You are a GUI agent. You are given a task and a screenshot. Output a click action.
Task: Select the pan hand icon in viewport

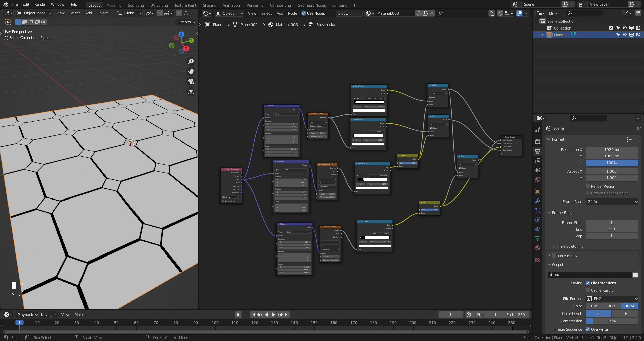(x=191, y=71)
